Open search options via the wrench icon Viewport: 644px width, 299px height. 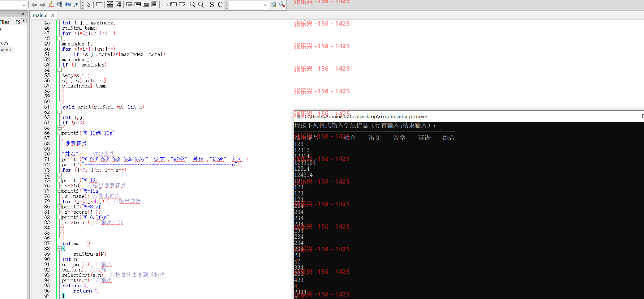[x=282, y=4]
